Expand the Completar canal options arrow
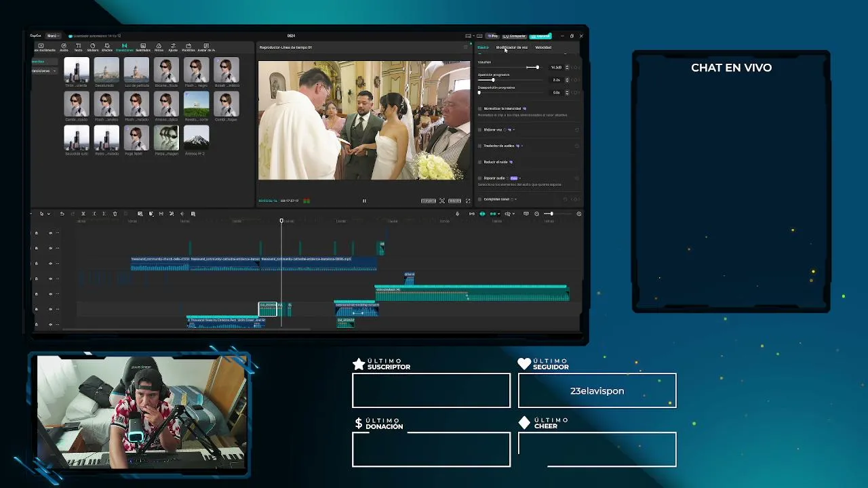This screenshot has height=488, width=868. [x=515, y=199]
